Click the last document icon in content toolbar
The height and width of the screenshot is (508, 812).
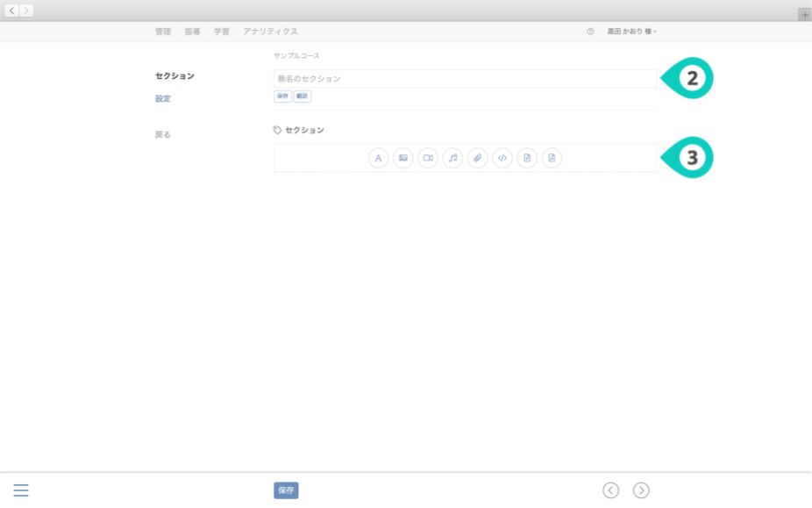[552, 158]
